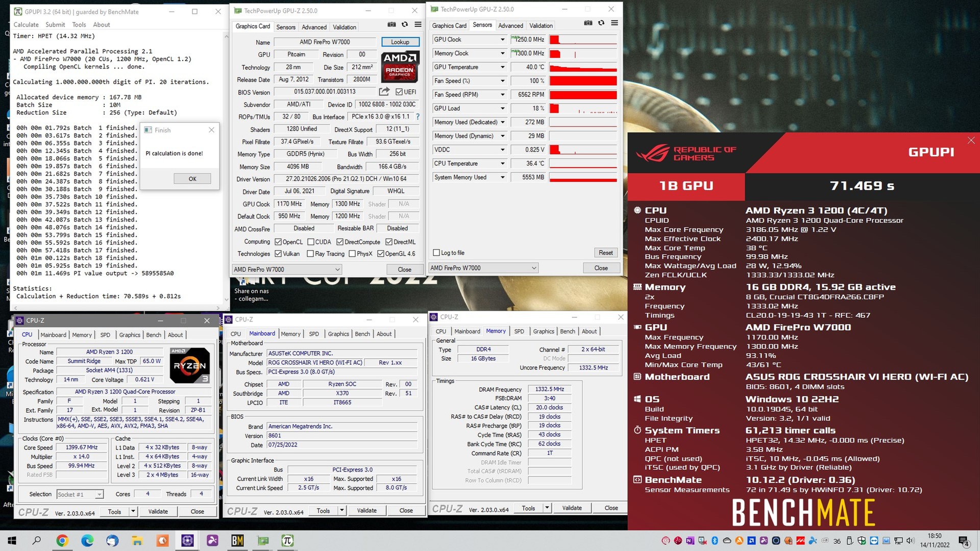
Task: Switch to BenchMate BM taskbar icon
Action: pos(237,541)
